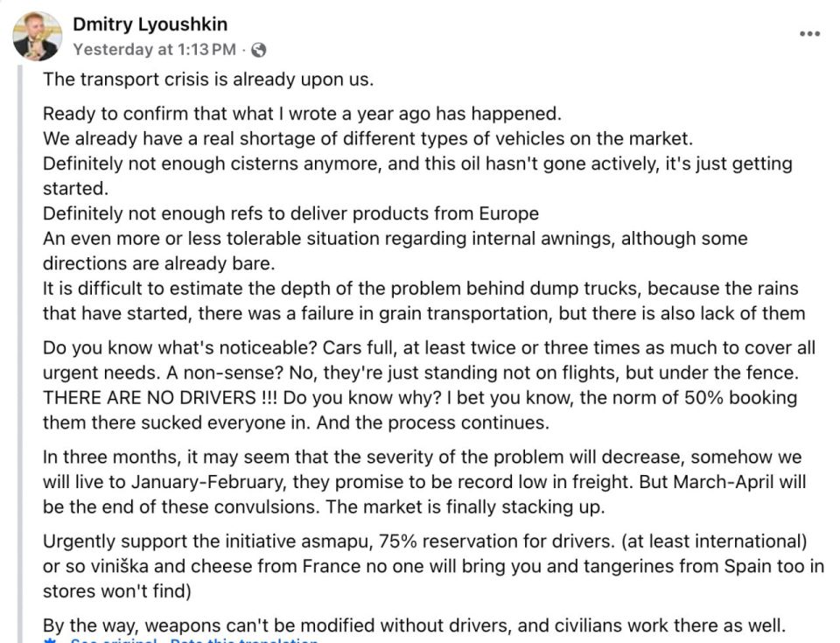Click the line beginning 'Do you know what's noticeable?'
Image resolution: width=840 pixels, height=643 pixels.
click(x=429, y=348)
